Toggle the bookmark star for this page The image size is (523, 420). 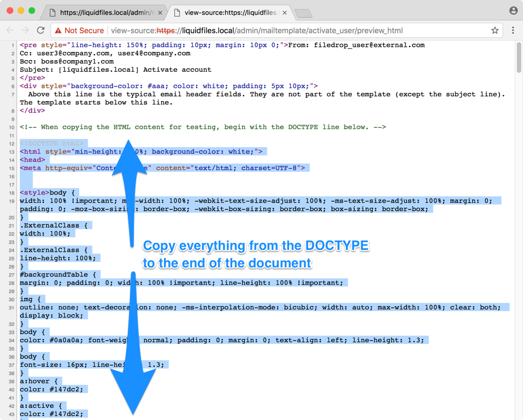coord(495,31)
